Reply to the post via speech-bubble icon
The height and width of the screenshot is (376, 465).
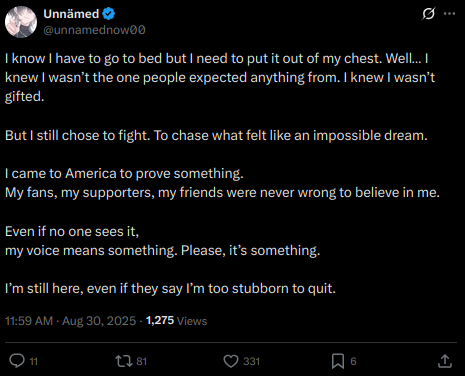pos(17,361)
